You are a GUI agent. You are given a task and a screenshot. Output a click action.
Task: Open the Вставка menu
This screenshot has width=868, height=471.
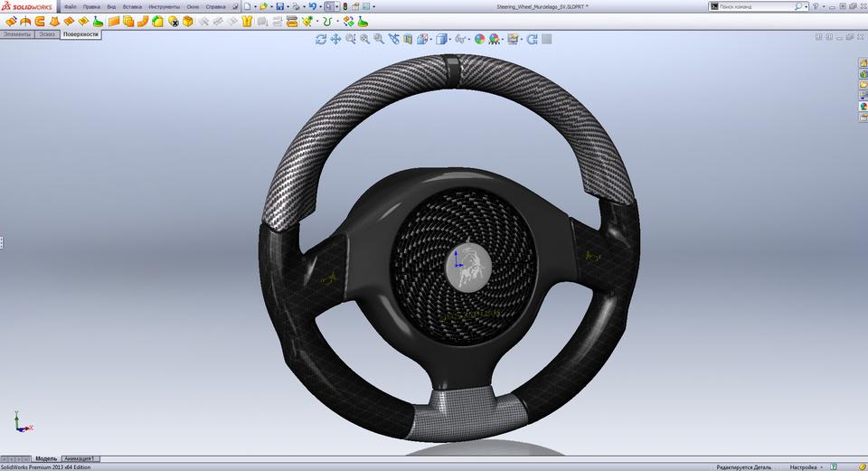tap(132, 6)
